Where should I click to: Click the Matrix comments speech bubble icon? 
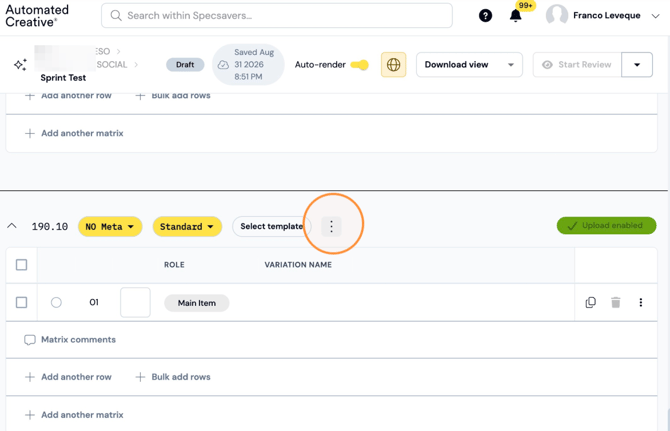29,340
